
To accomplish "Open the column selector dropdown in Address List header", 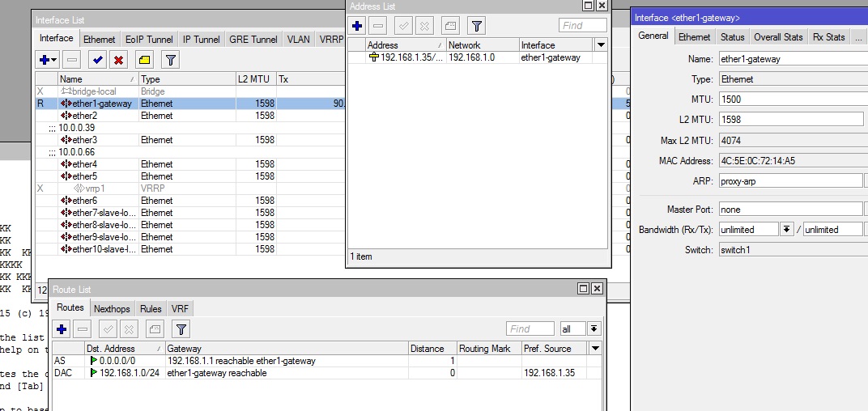I will (600, 45).
